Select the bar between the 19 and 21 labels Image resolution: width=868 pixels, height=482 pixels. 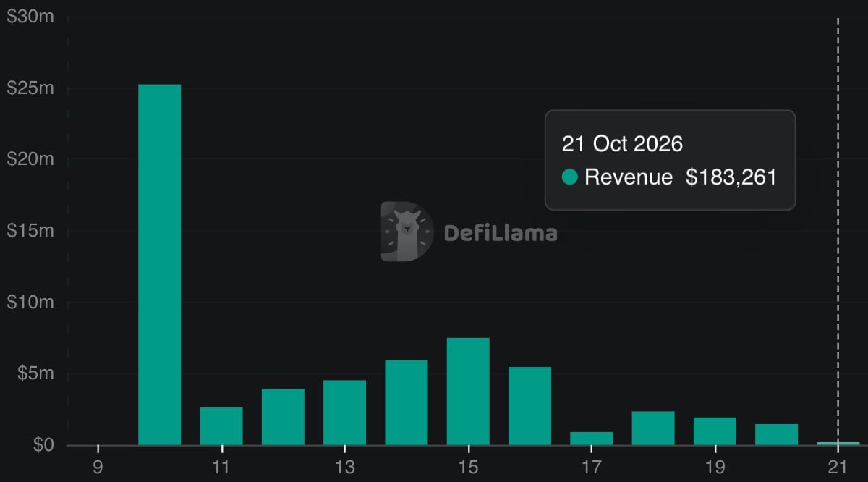(776, 434)
